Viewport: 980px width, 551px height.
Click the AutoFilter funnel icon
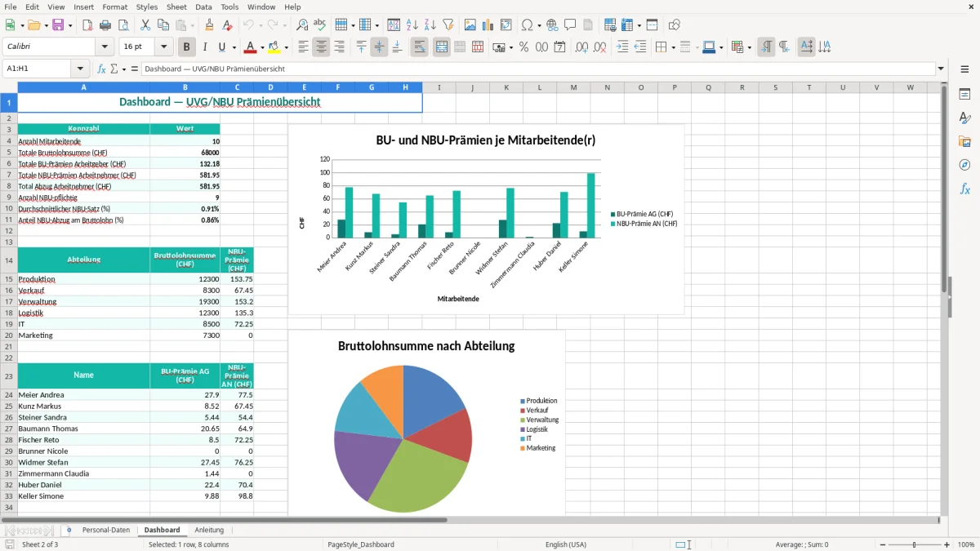coord(448,25)
